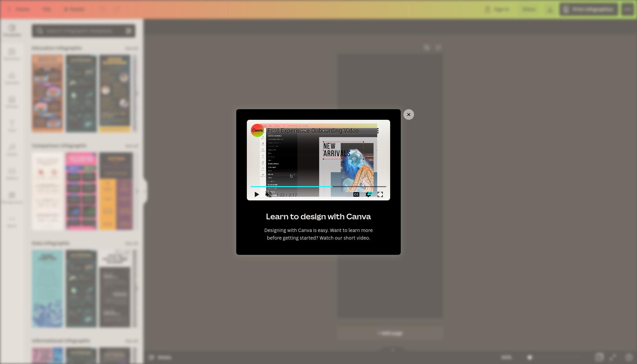Screen dimensions: 637x364
Task: Open the Notes panel
Action: [161, 357]
